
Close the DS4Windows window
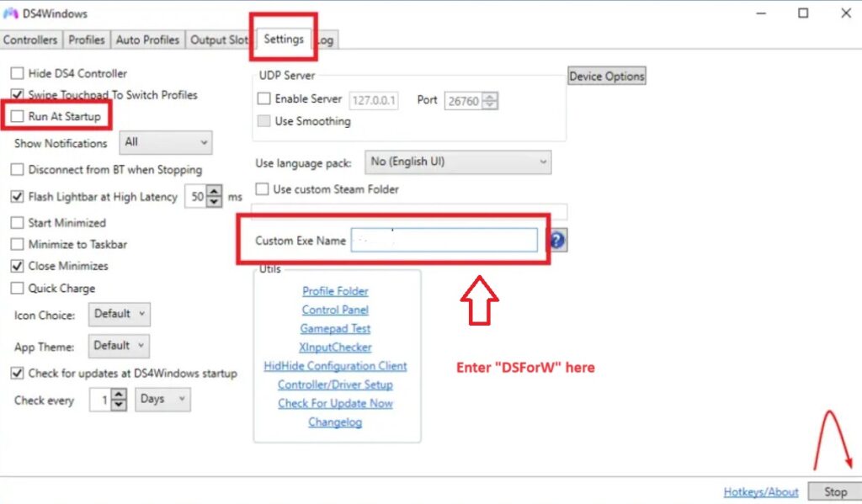(846, 13)
